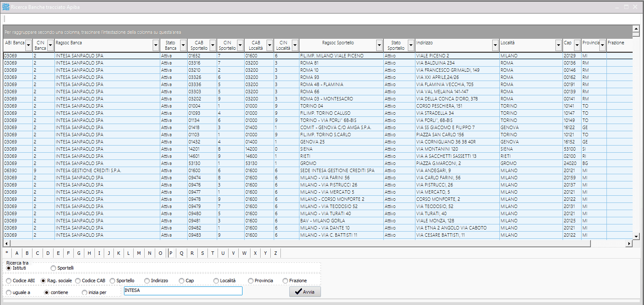Click the asterisk all-letters tab

pos(7,253)
